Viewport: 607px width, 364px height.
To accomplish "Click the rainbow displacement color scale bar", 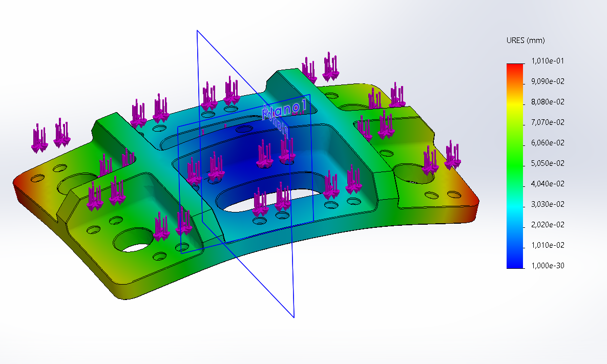I will point(515,166).
